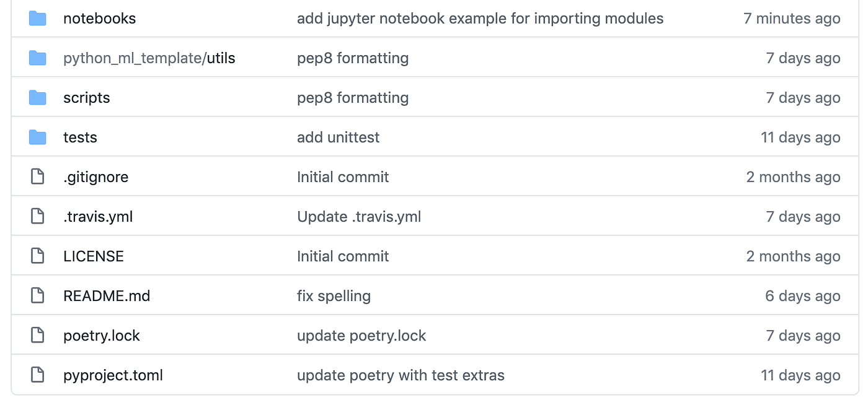Image resolution: width=868 pixels, height=405 pixels.
Task: Open the pyproject.toml file
Action: coord(113,375)
